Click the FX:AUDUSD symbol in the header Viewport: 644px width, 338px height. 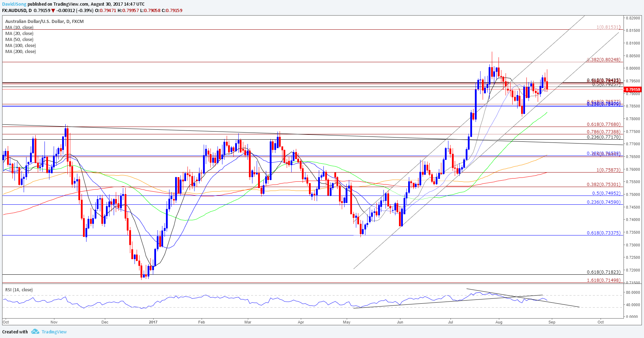click(x=14, y=10)
